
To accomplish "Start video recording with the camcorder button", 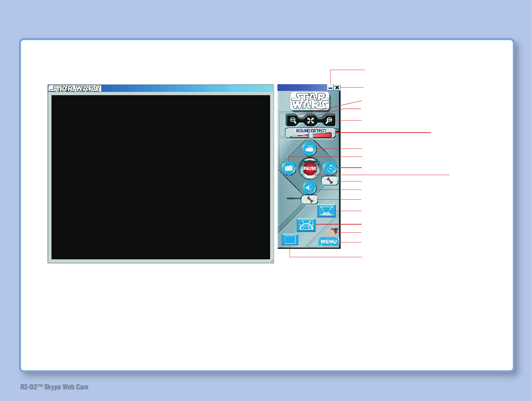I will click(x=309, y=148).
